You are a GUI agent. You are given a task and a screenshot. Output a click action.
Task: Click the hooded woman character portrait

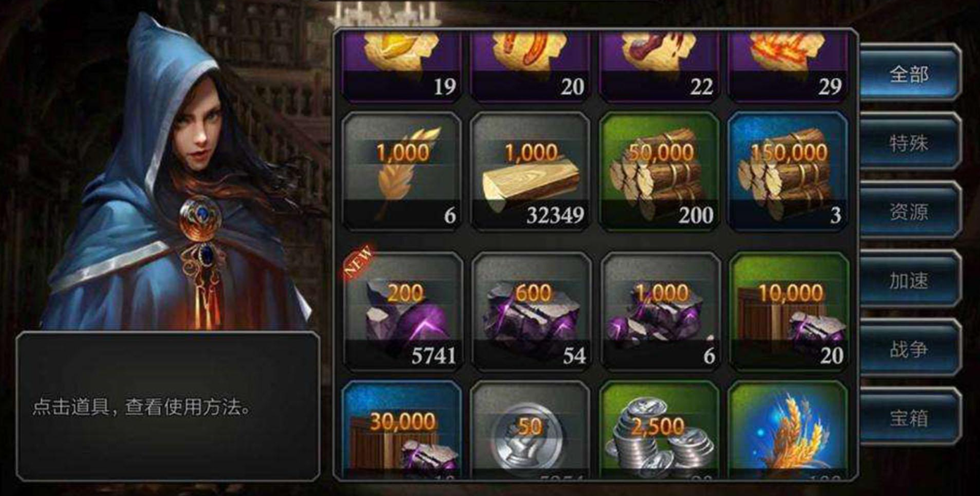pyautogui.click(x=178, y=178)
